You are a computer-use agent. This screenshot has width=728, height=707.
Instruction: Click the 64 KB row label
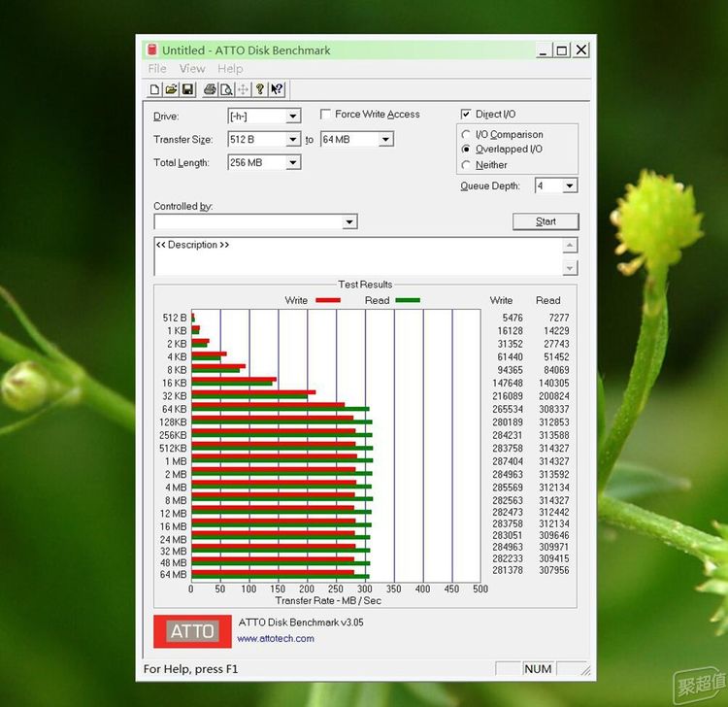tap(174, 409)
